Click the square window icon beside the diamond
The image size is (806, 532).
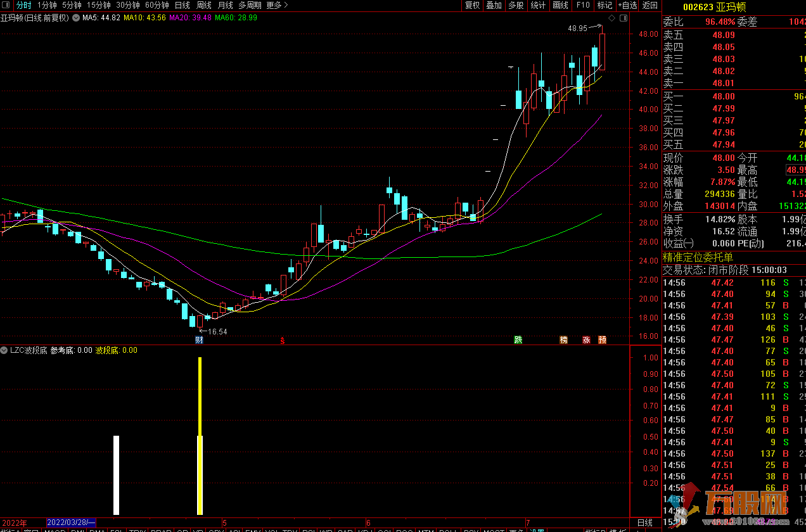(623, 18)
